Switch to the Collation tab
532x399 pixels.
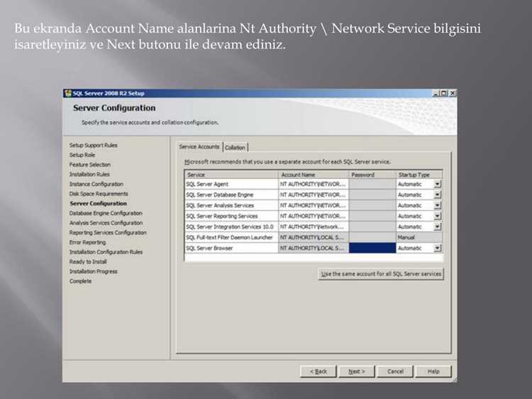[x=235, y=148]
